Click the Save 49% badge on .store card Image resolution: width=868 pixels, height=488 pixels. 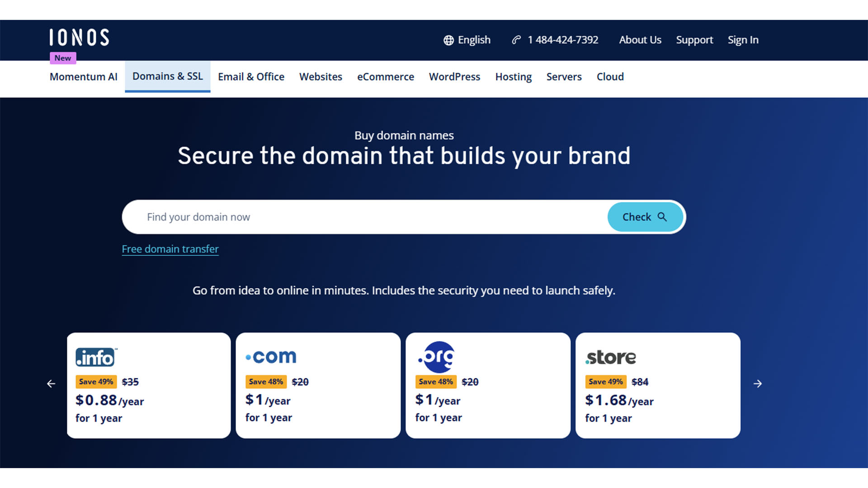[x=606, y=382]
